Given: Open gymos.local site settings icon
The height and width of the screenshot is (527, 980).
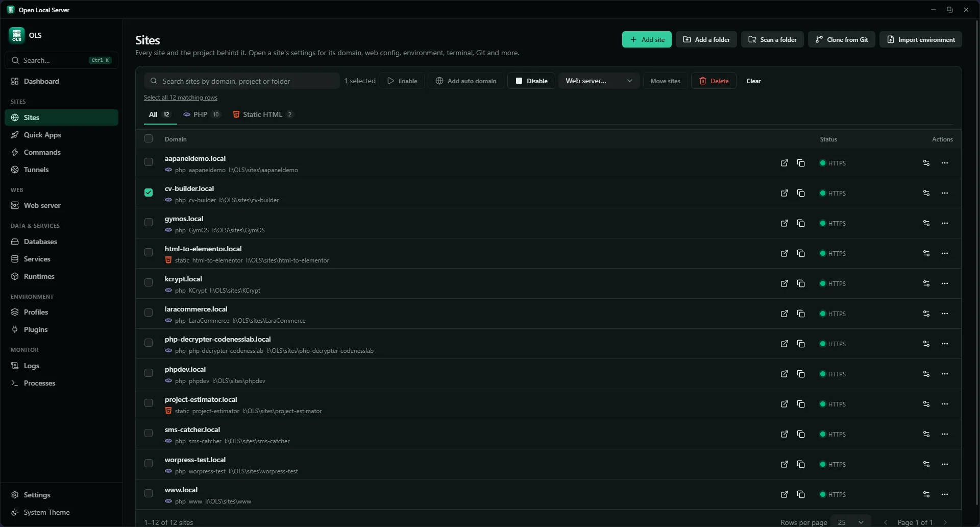Looking at the screenshot, I should click(926, 223).
